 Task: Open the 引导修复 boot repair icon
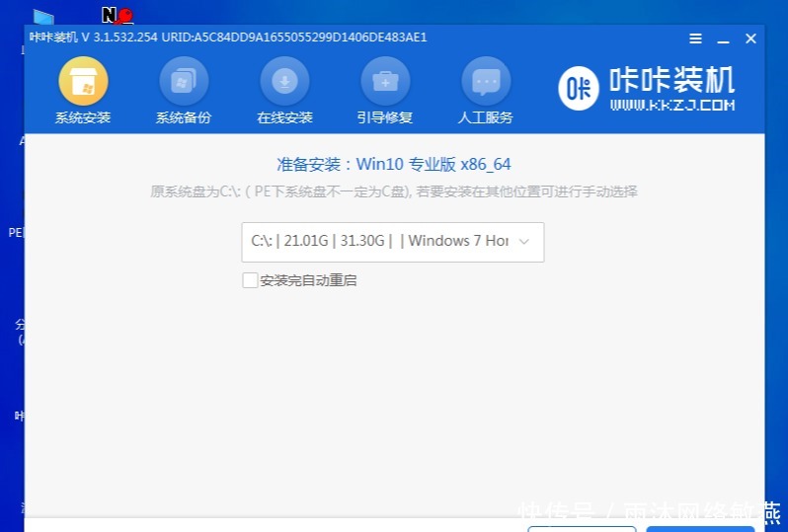385,81
